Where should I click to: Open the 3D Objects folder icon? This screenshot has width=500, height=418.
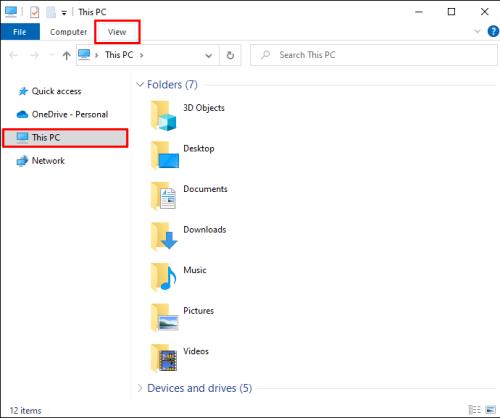(163, 116)
